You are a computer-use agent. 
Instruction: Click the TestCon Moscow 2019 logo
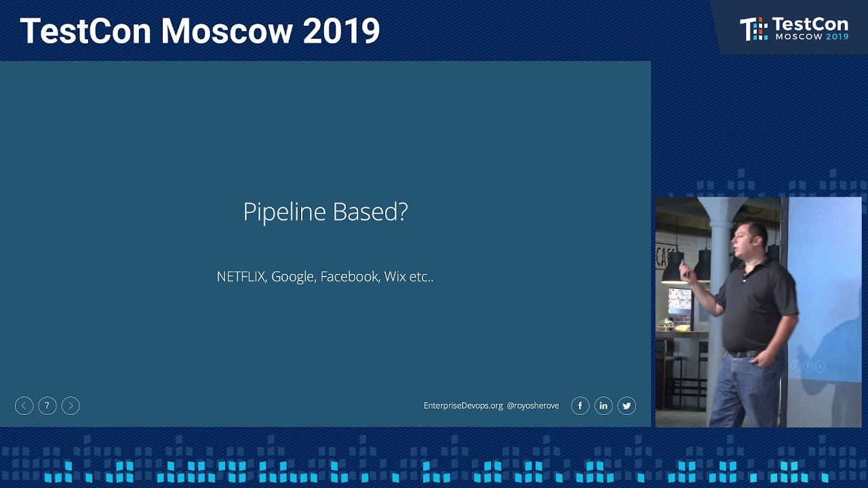tap(793, 28)
